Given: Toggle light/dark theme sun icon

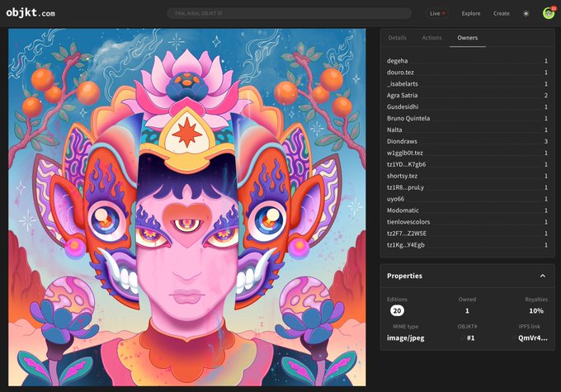Looking at the screenshot, I should coord(526,13).
